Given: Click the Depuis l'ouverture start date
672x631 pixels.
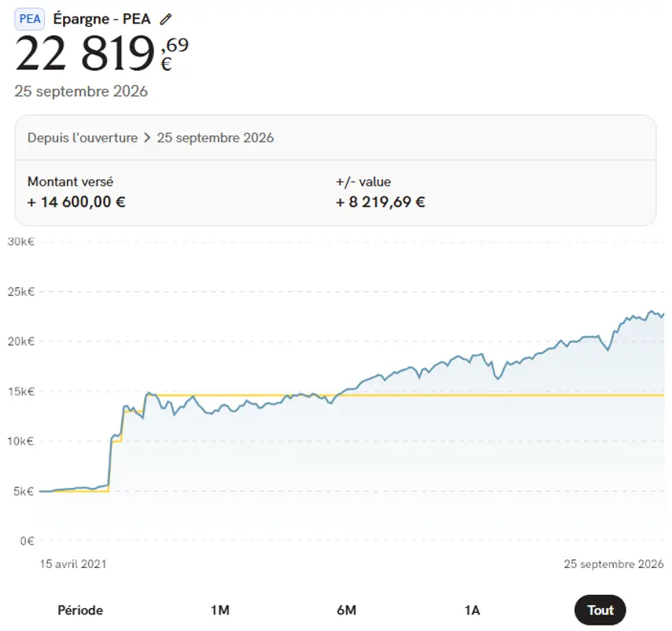Looking at the screenshot, I should [83, 138].
